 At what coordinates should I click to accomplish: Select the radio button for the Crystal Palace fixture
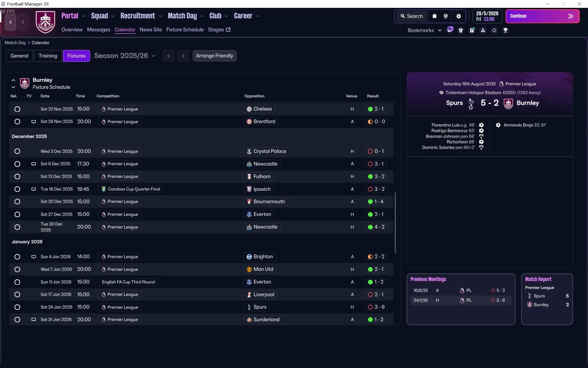pyautogui.click(x=17, y=151)
